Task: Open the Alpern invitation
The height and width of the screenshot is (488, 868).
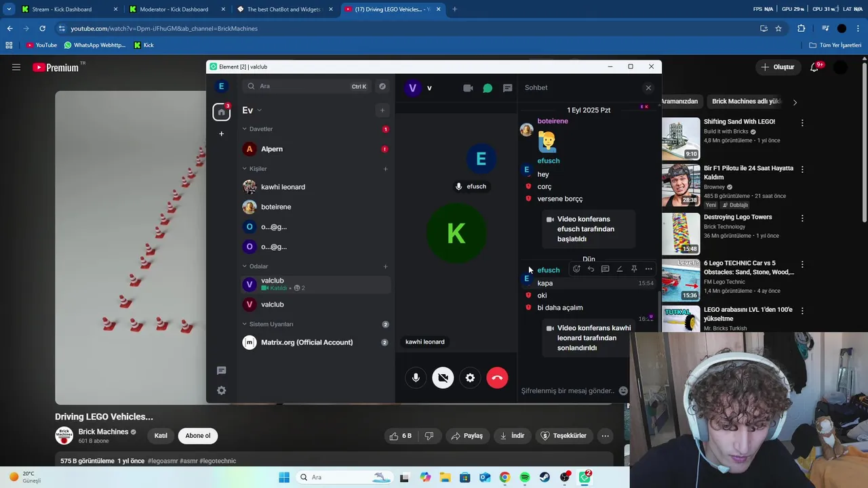Action: [316, 149]
